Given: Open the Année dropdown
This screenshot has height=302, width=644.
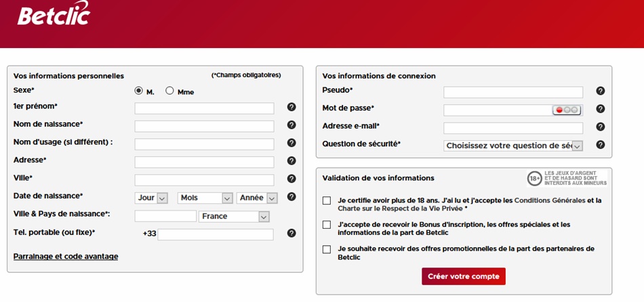Looking at the screenshot, I should point(257,198).
